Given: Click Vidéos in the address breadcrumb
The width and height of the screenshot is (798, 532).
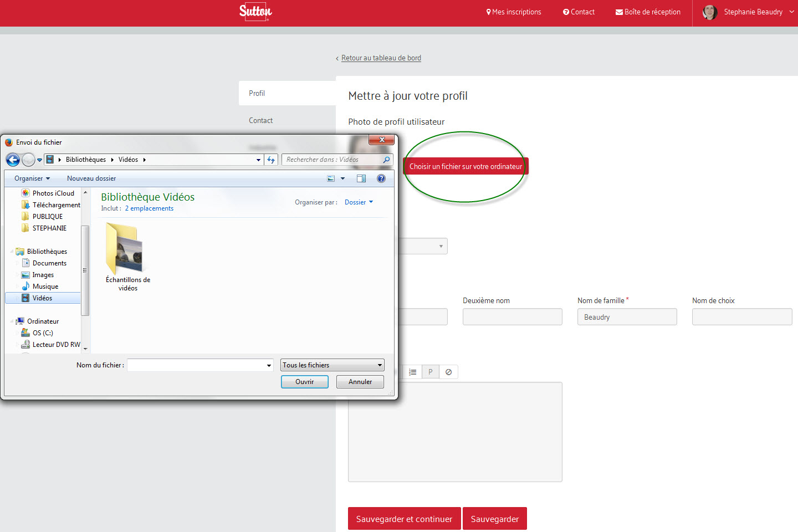Looking at the screenshot, I should [x=128, y=160].
